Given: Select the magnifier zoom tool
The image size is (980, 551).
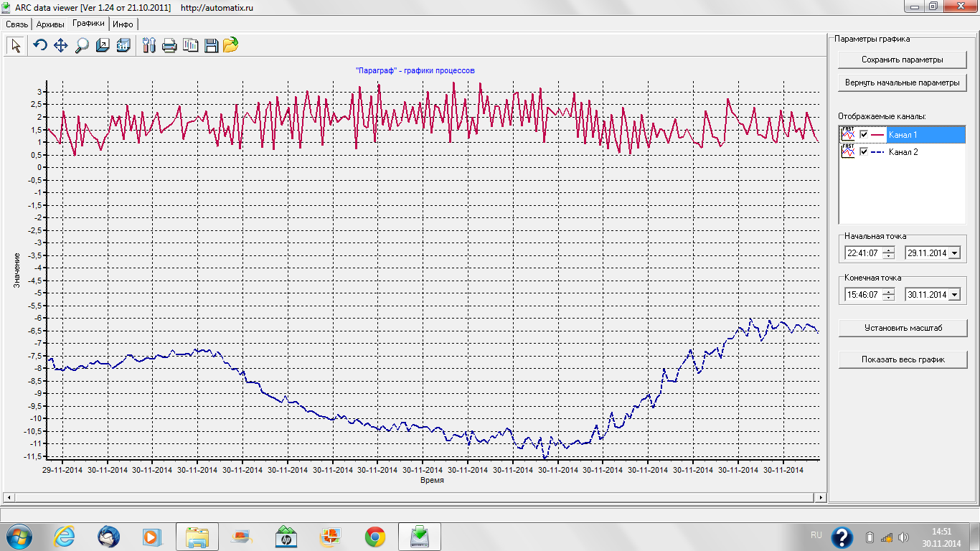Looking at the screenshot, I should coord(82,45).
